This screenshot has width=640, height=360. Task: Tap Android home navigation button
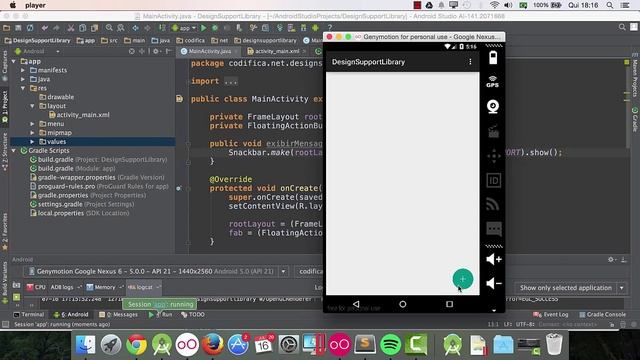[x=402, y=304]
